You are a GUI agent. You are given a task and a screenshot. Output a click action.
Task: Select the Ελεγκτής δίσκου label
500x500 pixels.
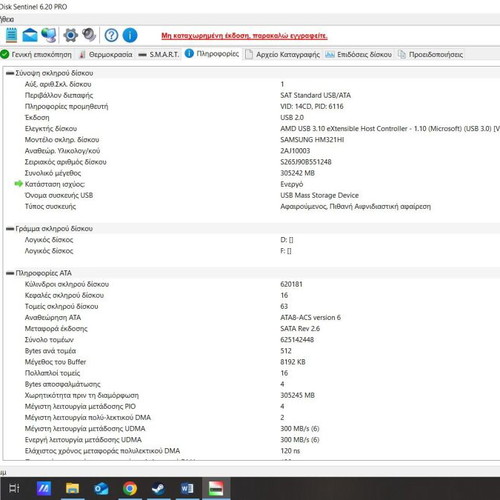(x=51, y=129)
